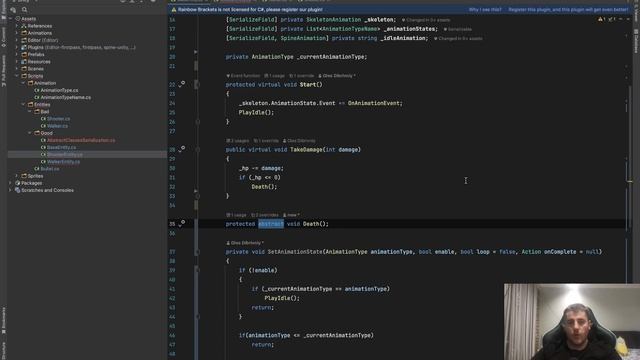Fold the Start() method at line 22
Image resolution: width=640 pixels, height=360 pixels.
198,84
